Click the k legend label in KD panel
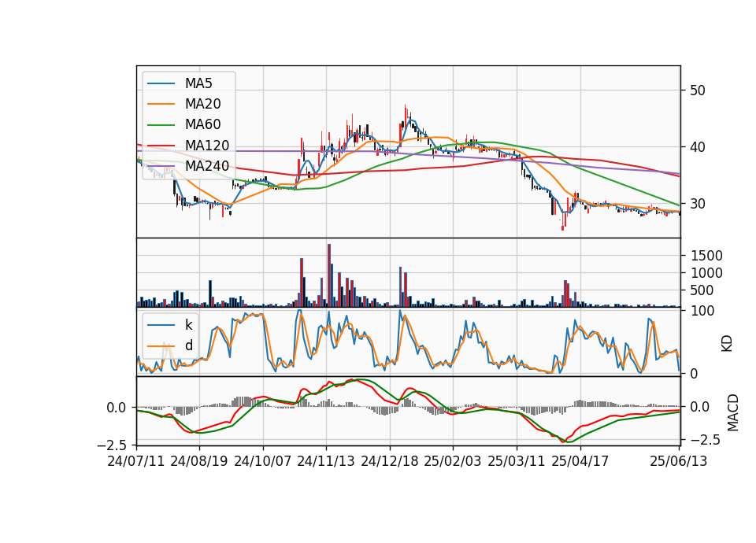 188,325
